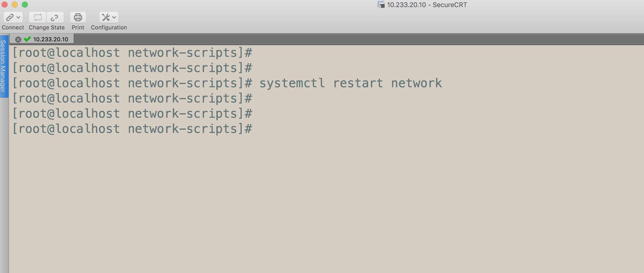Click the Print text label in toolbar
Viewport: 644px width, 273px height.
[78, 27]
